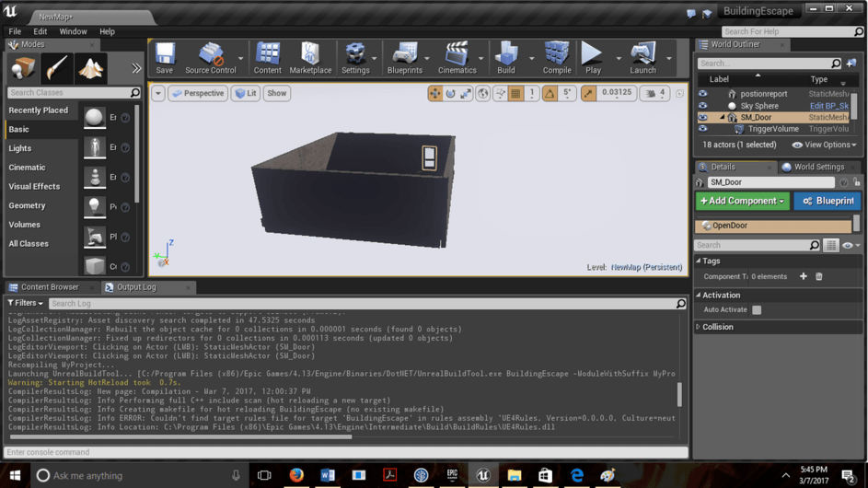The height and width of the screenshot is (488, 868).
Task: Select the Place mode icon
Action: pyautogui.click(x=23, y=68)
